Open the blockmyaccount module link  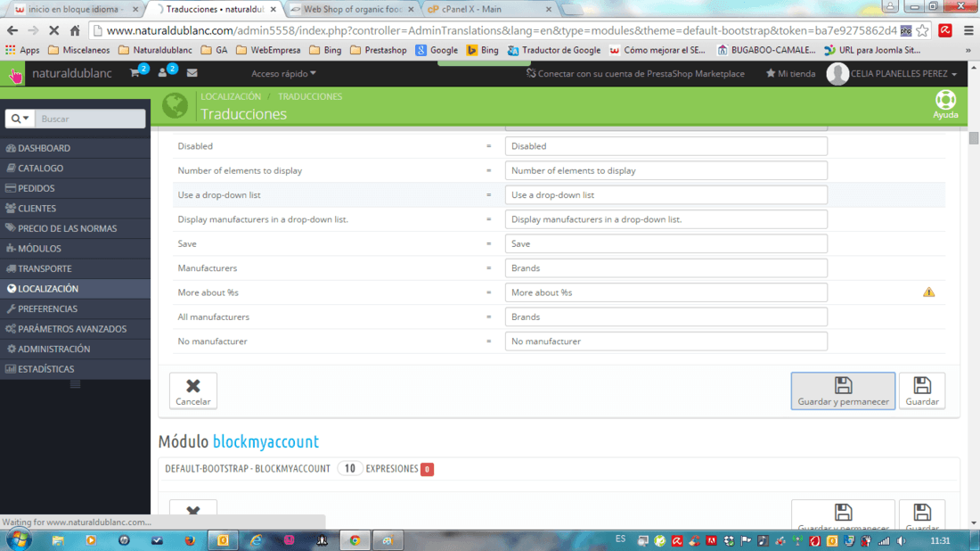265,441
